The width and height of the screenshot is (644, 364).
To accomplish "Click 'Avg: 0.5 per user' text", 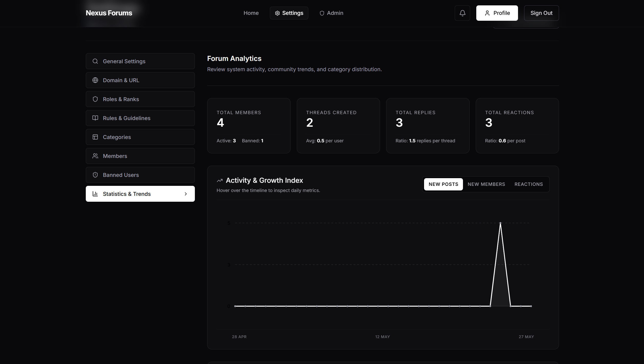I will coord(325,141).
